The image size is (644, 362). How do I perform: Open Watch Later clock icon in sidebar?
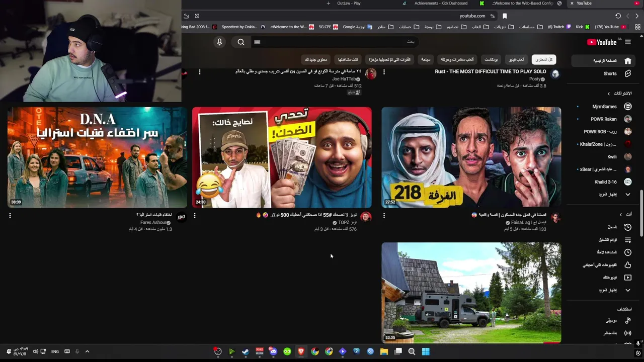point(628,252)
